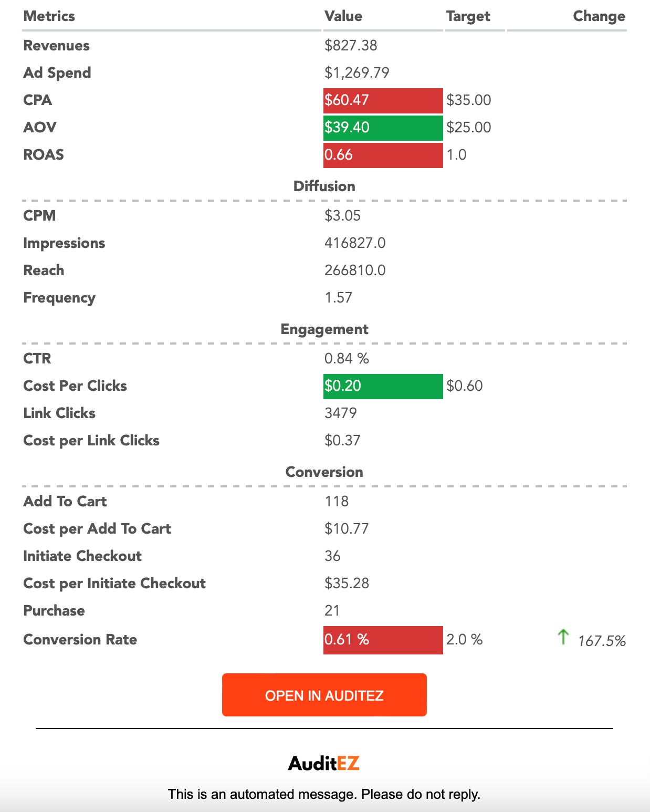Click the CPA target $35.00
This screenshot has height=812, width=650.
(x=469, y=100)
